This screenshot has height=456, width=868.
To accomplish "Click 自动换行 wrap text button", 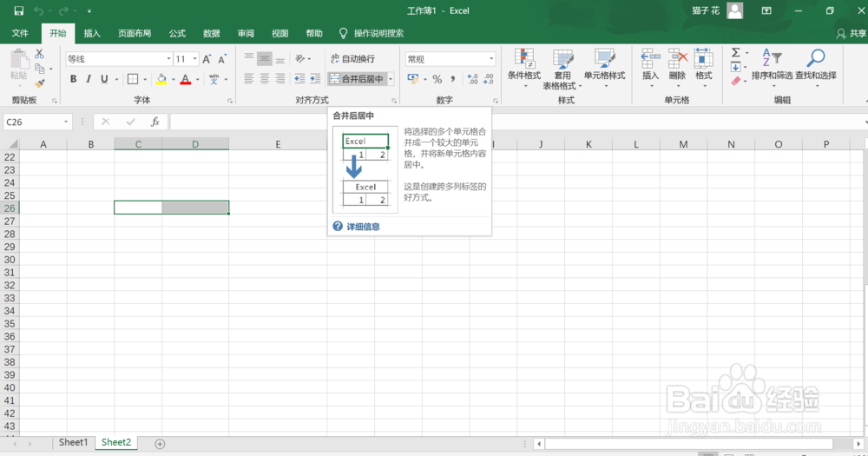I will point(353,59).
